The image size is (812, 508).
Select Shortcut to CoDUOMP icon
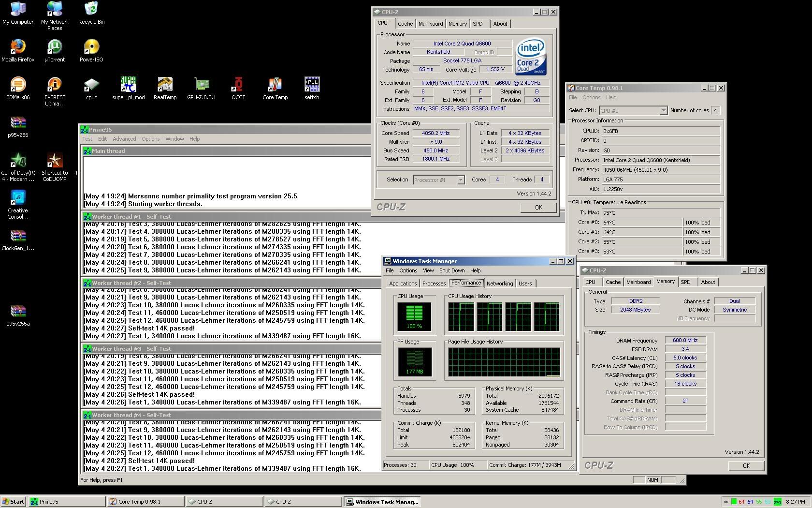(x=55, y=167)
